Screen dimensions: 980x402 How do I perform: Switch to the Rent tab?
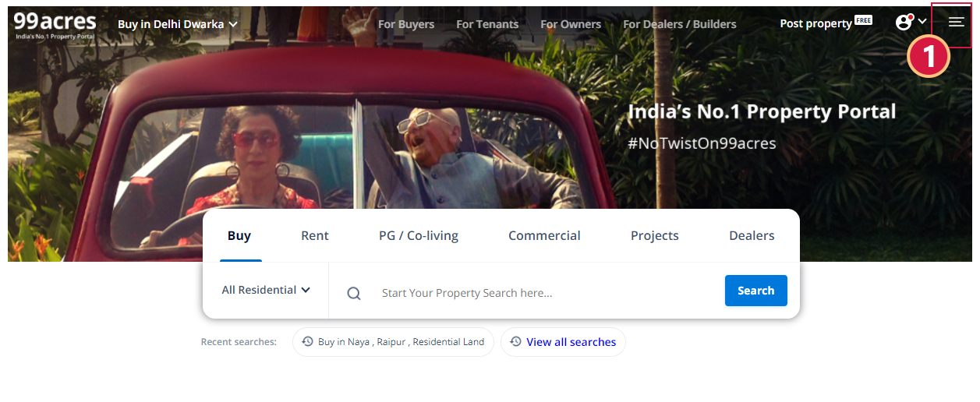315,236
